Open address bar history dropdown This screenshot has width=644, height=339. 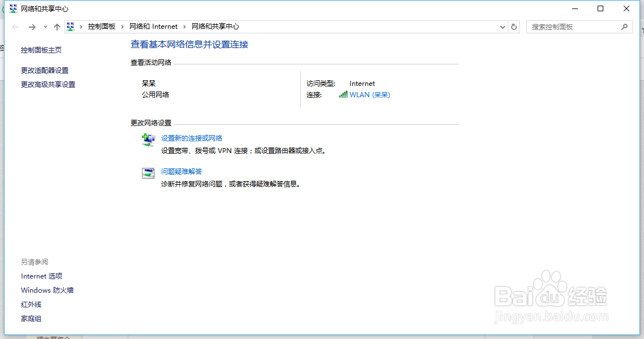(x=502, y=27)
